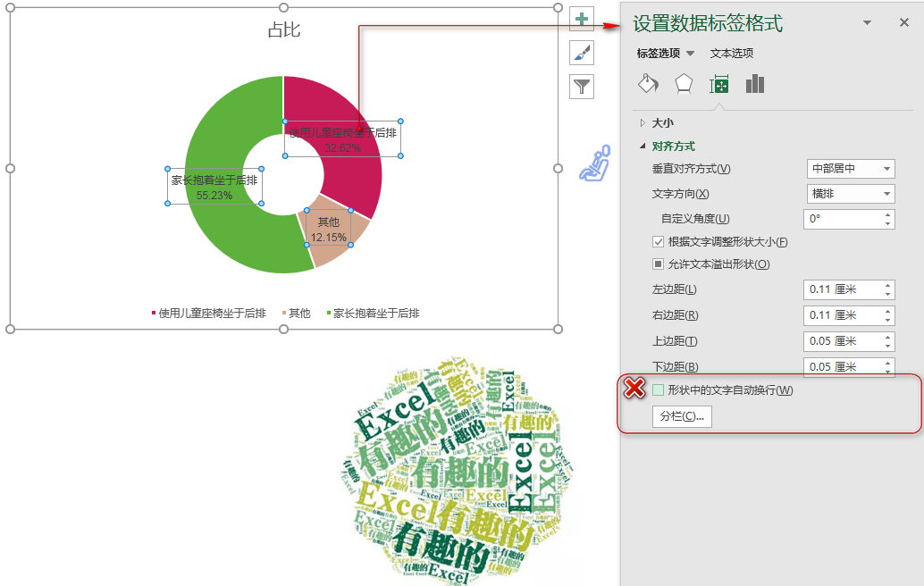Select the 其他 12.15% data label

point(328,229)
